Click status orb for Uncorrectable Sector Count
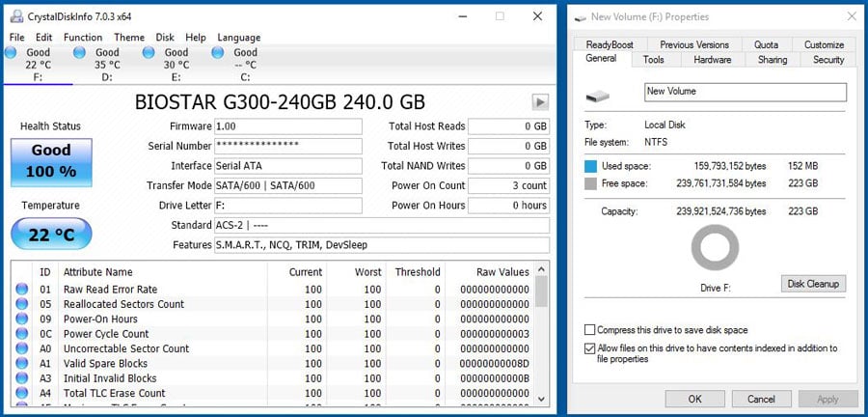This screenshot has width=868, height=417. click(x=21, y=348)
